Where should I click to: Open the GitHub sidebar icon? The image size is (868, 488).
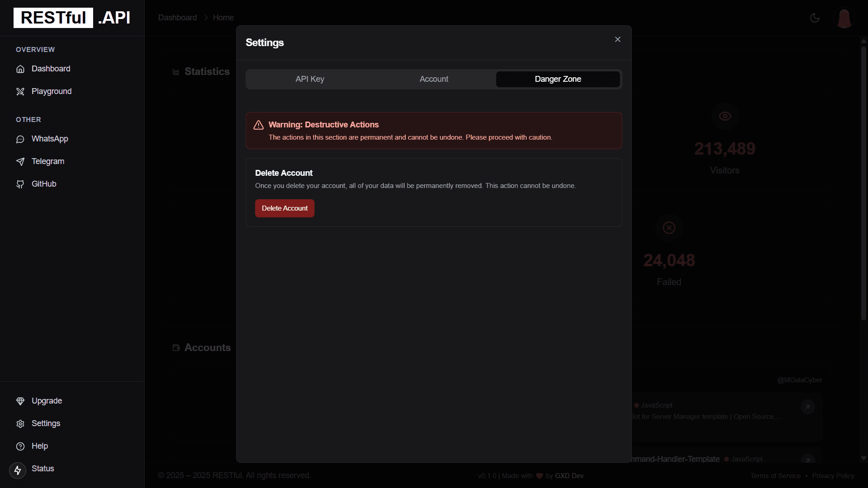click(x=20, y=184)
